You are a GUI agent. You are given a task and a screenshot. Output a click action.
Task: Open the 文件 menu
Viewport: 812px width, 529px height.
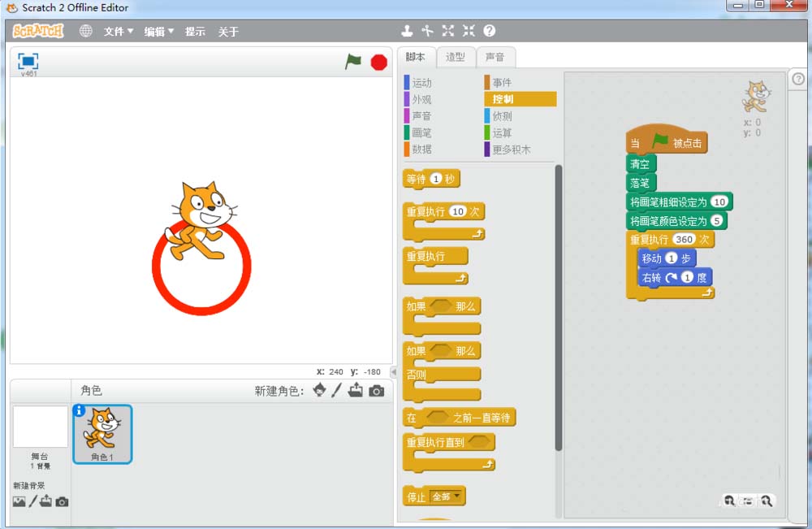click(x=119, y=32)
